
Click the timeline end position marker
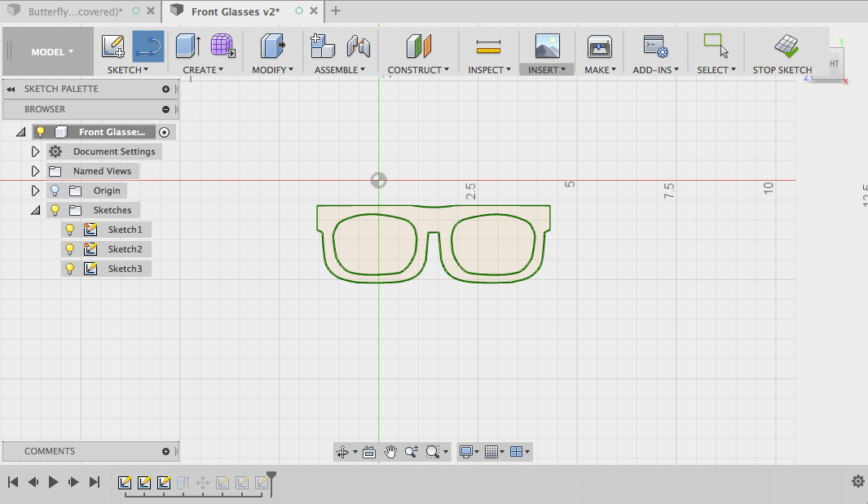click(x=271, y=476)
